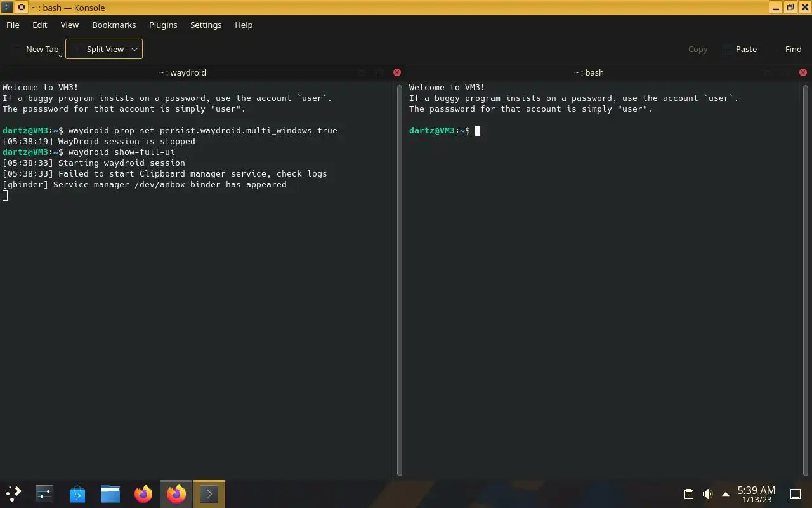Image resolution: width=812 pixels, height=508 pixels.
Task: Open the clock showing 5:39 AM
Action: tap(756, 494)
